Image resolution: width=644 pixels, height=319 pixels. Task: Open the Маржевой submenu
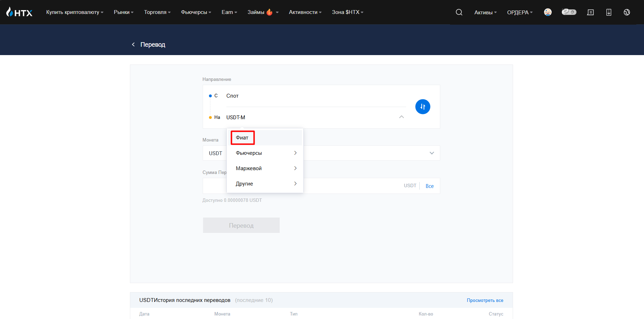(x=265, y=168)
